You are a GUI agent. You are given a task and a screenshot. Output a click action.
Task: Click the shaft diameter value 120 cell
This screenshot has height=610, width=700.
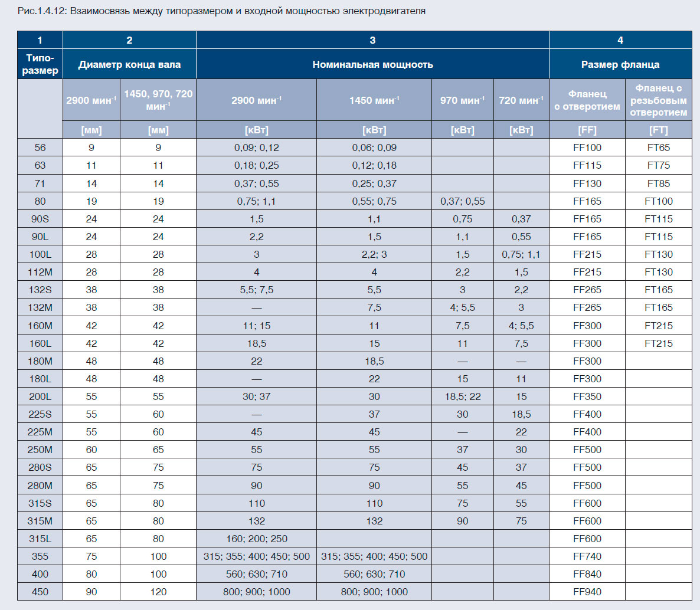pos(158,592)
